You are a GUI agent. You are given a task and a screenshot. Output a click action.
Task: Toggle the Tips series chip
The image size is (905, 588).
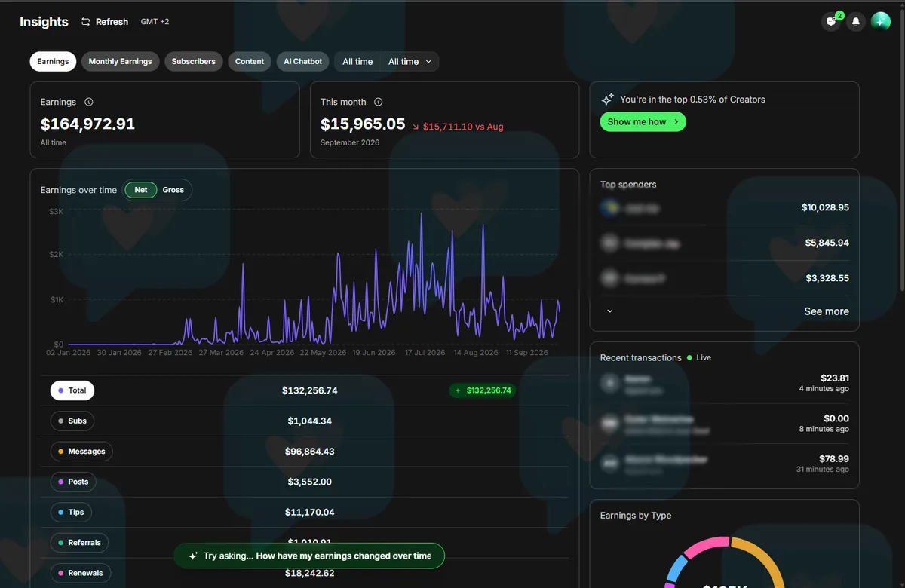point(71,512)
